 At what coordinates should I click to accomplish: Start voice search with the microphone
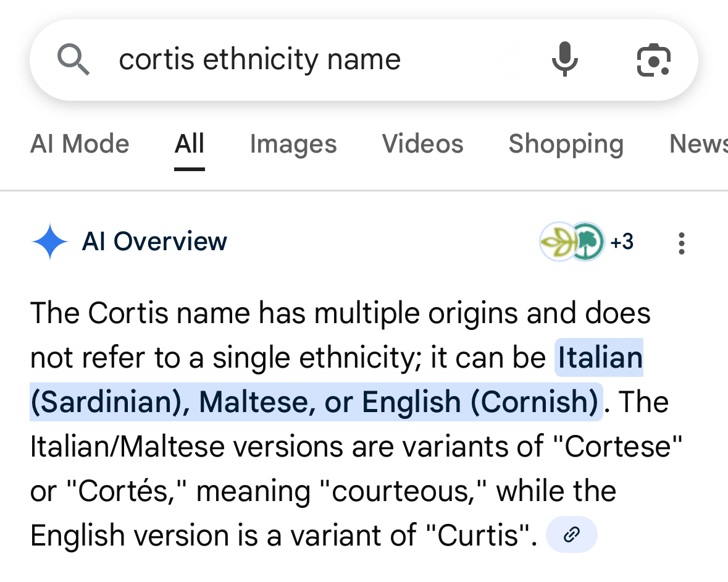(564, 60)
